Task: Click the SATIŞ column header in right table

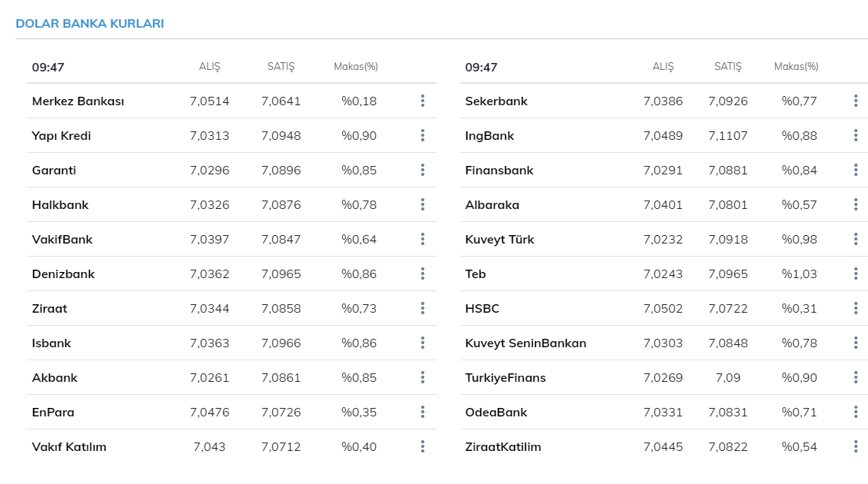Action: click(x=727, y=67)
